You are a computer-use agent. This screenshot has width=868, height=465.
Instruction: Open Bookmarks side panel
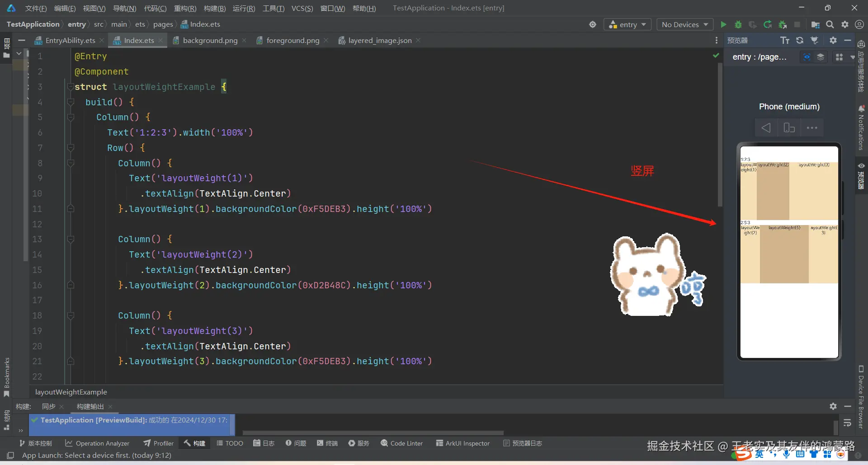click(x=7, y=377)
